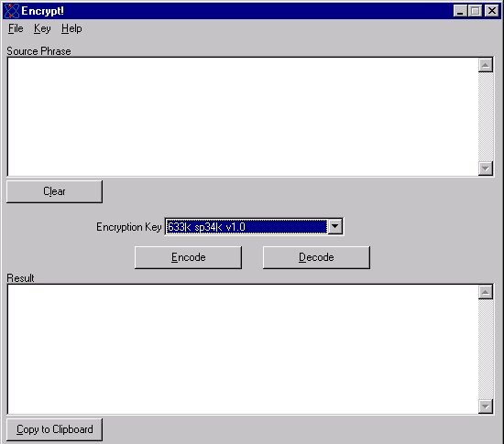Click Copy to Clipboard button
Viewport: 504px width, 444px height.
(54, 429)
